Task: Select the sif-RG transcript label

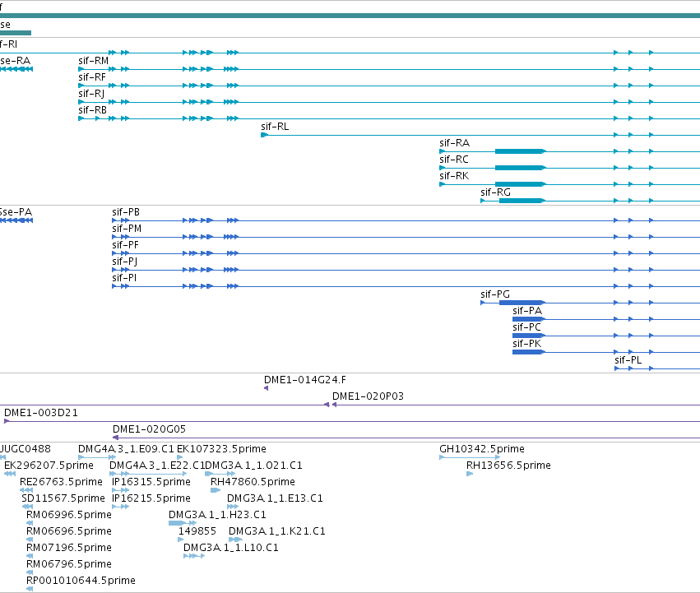Action: [x=495, y=192]
